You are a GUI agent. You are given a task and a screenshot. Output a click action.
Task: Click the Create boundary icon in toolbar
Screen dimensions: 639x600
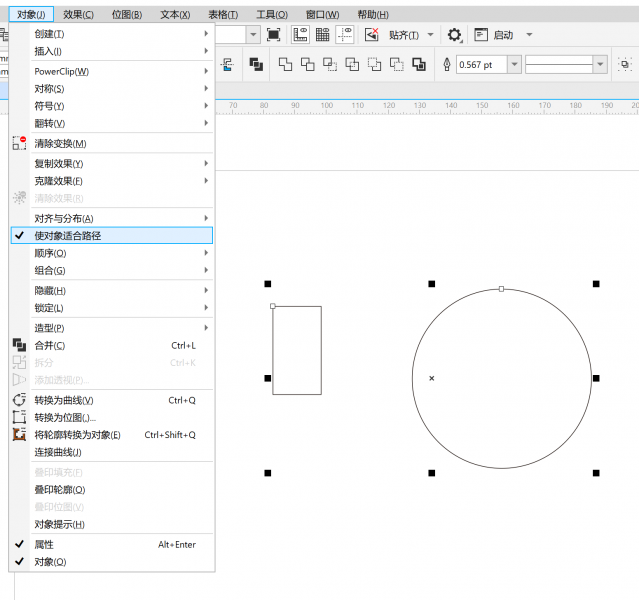419,64
